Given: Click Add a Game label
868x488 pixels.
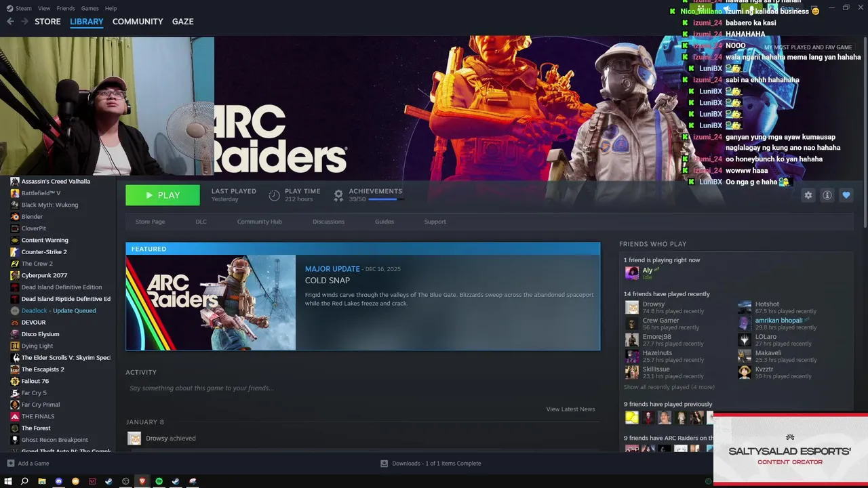Looking at the screenshot, I should point(33,464).
